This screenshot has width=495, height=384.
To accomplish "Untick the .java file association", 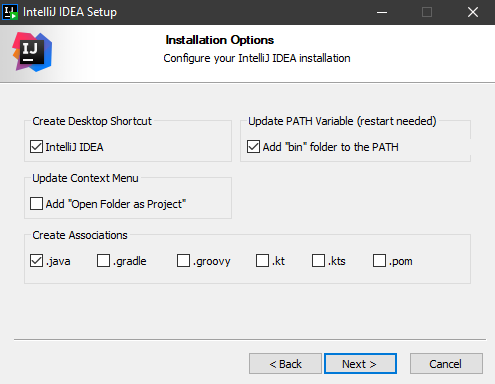I will click(36, 261).
